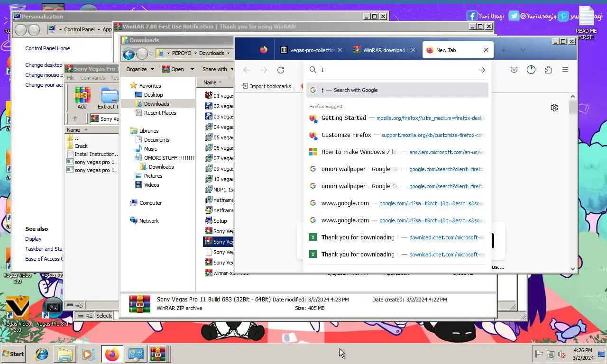Image resolution: width=607 pixels, height=364 pixels.
Task: Open WinRAR File menu
Action: click(x=71, y=78)
